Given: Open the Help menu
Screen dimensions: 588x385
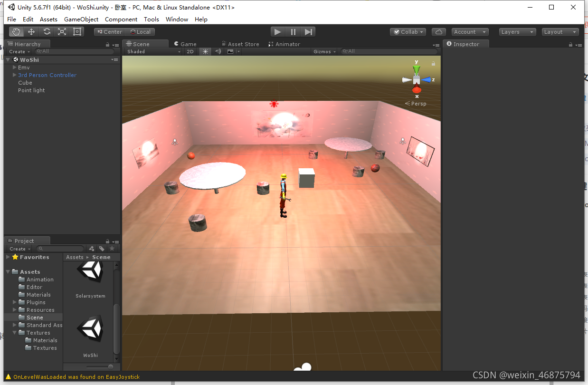Looking at the screenshot, I should tap(201, 19).
